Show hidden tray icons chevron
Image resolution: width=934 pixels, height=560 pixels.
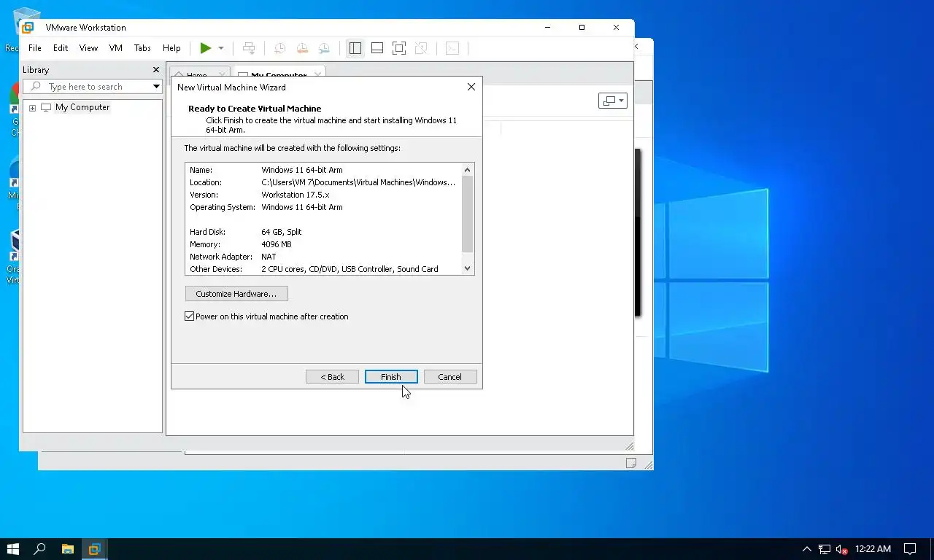click(x=806, y=549)
